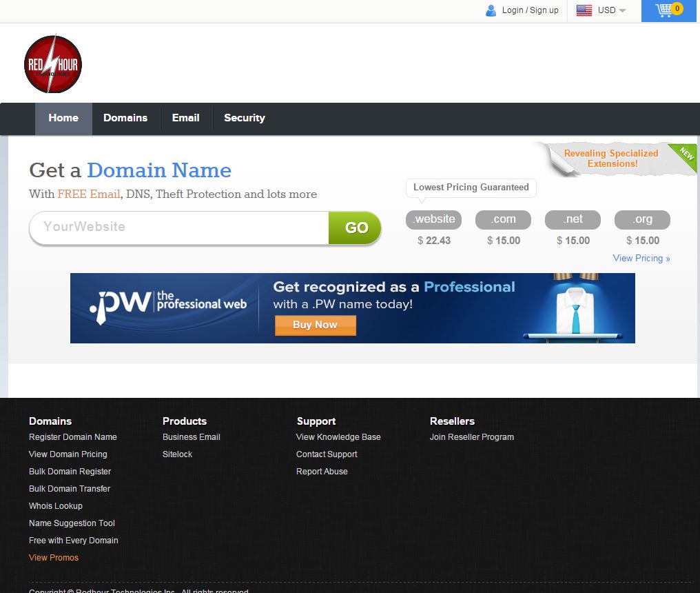Click the $ 15.00 price under .net

pyautogui.click(x=573, y=241)
